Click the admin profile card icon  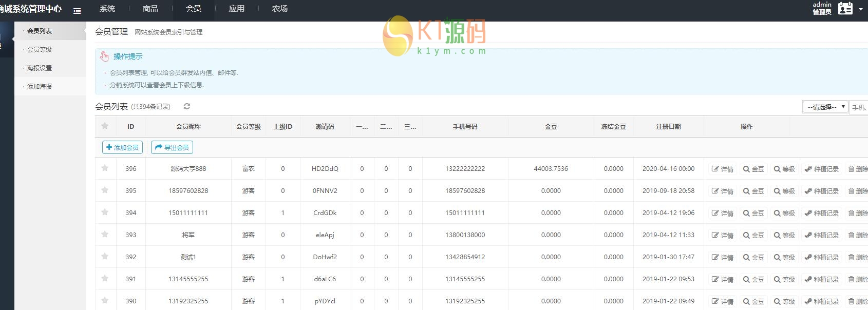[845, 9]
